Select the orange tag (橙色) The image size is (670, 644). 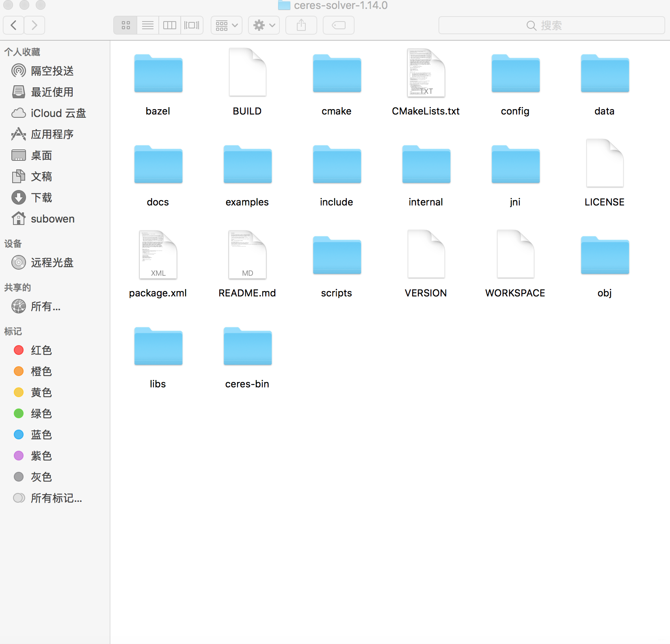point(33,371)
